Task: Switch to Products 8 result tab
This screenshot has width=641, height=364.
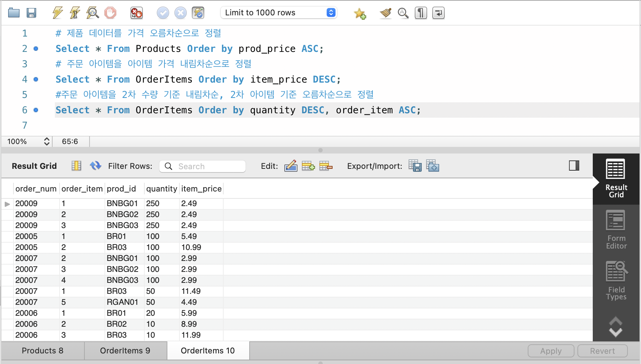Action: click(x=43, y=351)
